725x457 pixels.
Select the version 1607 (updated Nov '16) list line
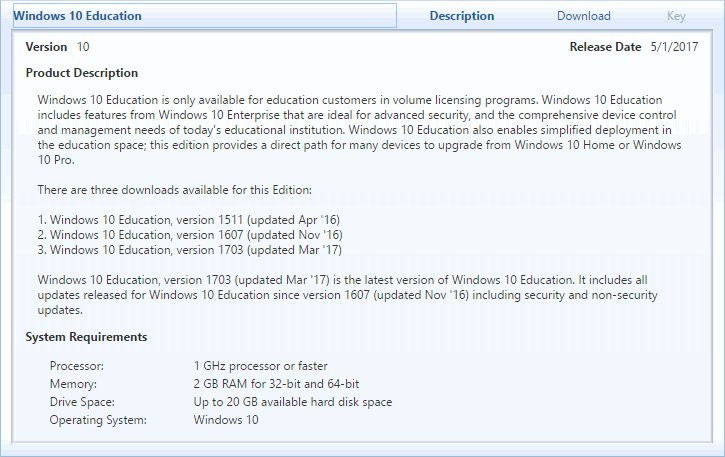click(x=190, y=235)
